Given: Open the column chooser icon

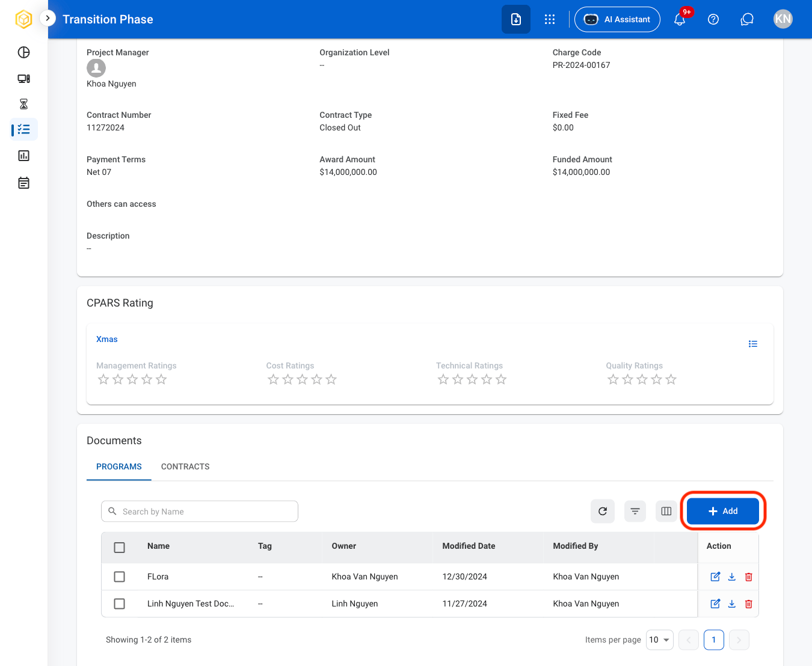Looking at the screenshot, I should tap(666, 511).
